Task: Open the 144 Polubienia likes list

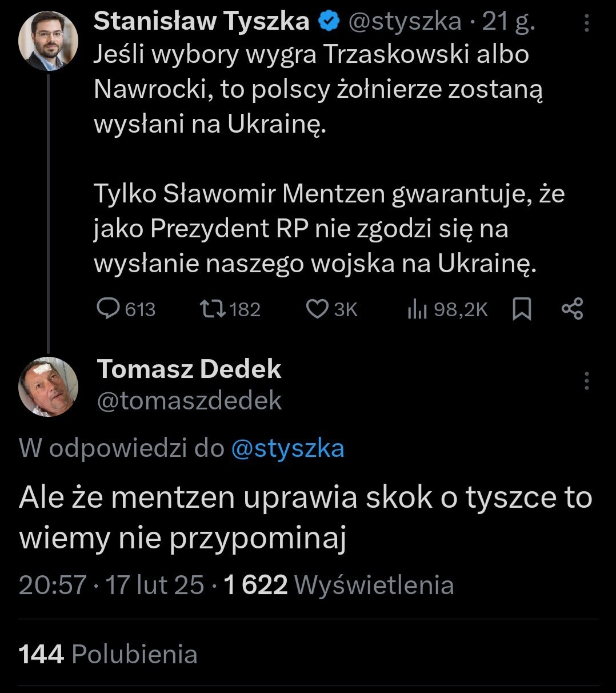Action: 109,654
